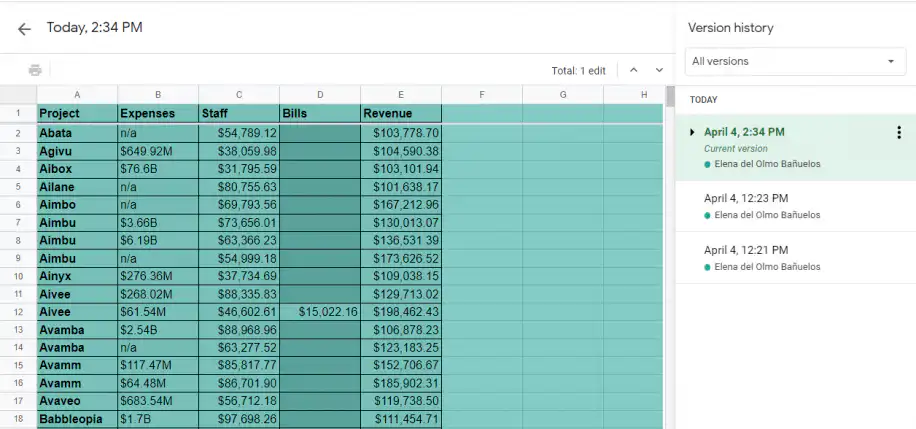This screenshot has width=916, height=429.
Task: Go to next edit with the down chevron
Action: pos(659,70)
